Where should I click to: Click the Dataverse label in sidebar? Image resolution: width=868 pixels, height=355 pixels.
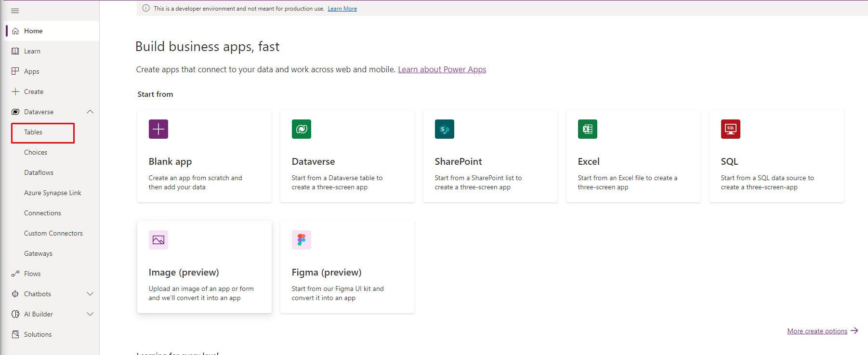[x=39, y=112]
